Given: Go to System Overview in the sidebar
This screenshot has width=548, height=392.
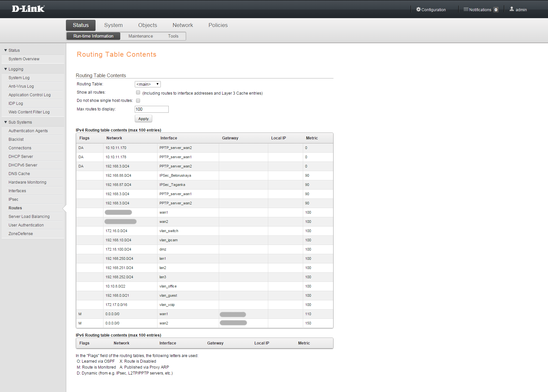Looking at the screenshot, I should 24,59.
